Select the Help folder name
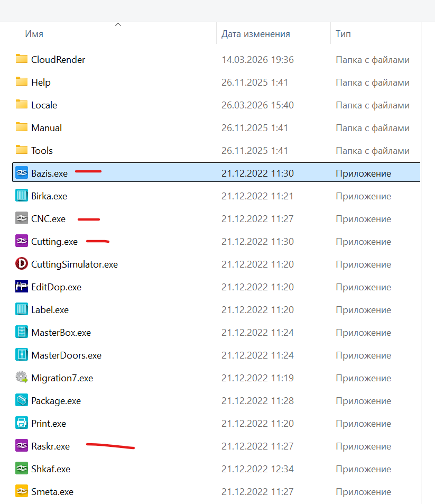The width and height of the screenshot is (435, 504). [41, 83]
